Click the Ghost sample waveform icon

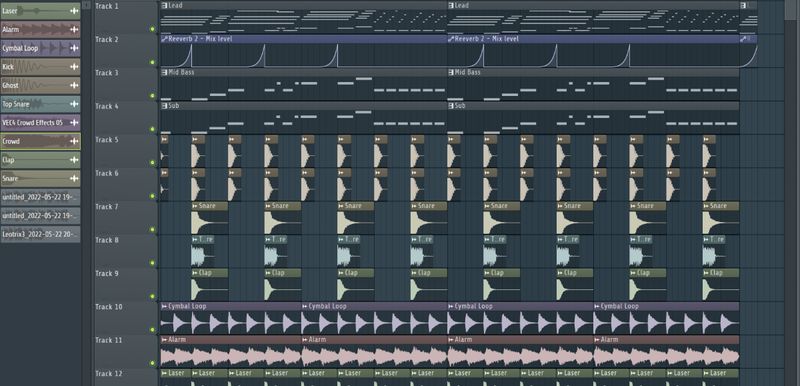pyautogui.click(x=74, y=86)
